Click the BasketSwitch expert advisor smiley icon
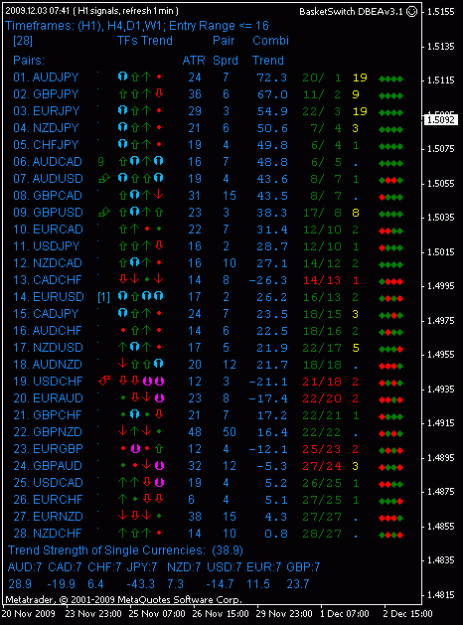 412,12
